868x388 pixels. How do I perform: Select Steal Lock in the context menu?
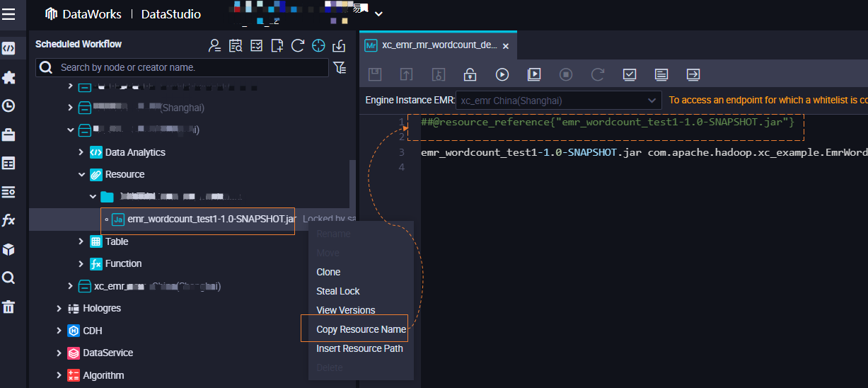coord(338,291)
